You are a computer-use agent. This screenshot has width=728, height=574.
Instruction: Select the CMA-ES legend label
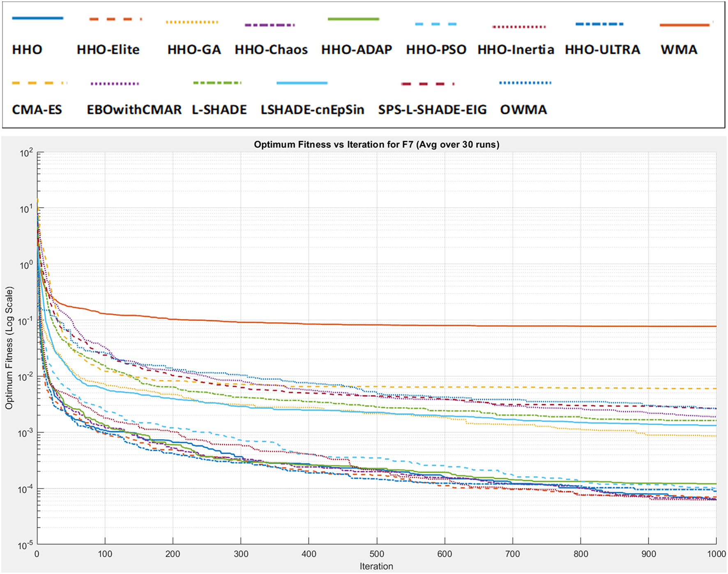click(x=37, y=110)
